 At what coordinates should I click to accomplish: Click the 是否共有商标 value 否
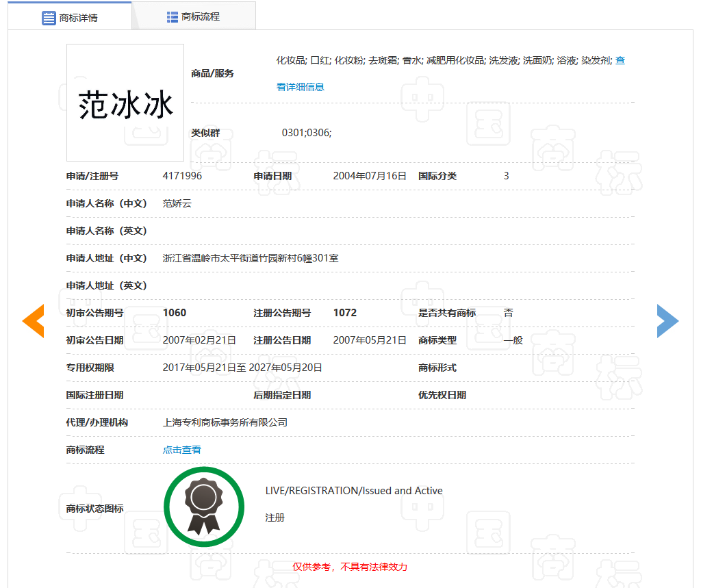(x=509, y=313)
